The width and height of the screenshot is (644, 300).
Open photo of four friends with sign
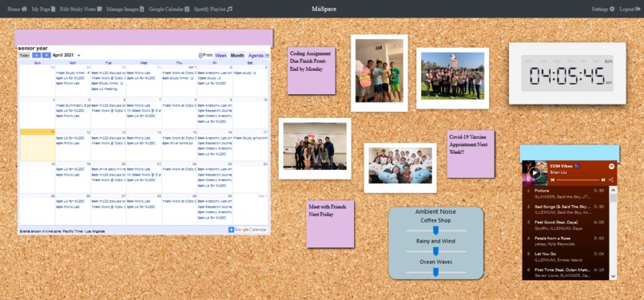coord(379,73)
